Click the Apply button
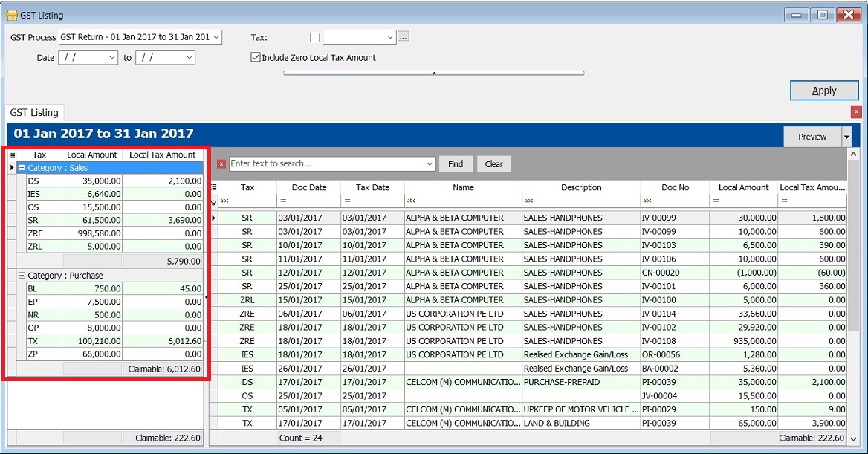 point(823,91)
